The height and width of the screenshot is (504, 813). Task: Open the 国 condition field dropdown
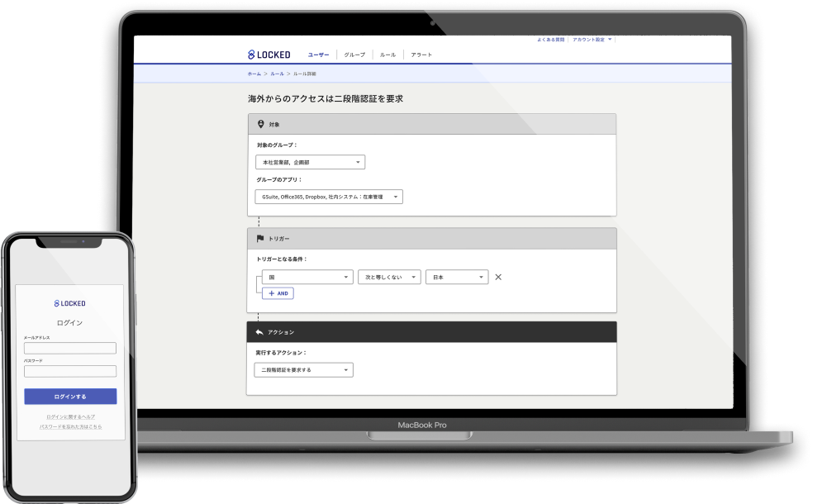pyautogui.click(x=307, y=278)
